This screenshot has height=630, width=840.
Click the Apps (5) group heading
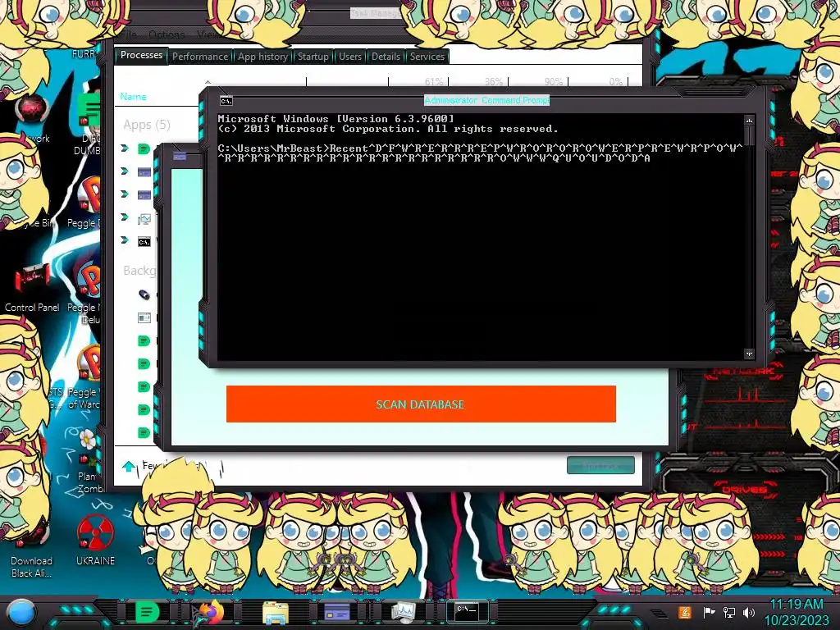(x=147, y=125)
